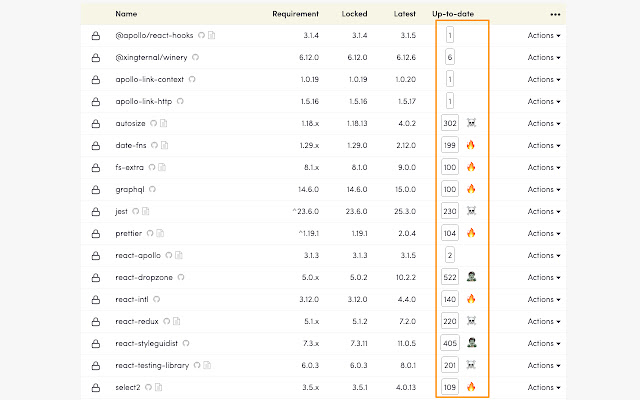Open the Actions dropdown in the graphql row
Image resolution: width=640 pixels, height=400 pixels.
pyautogui.click(x=544, y=189)
